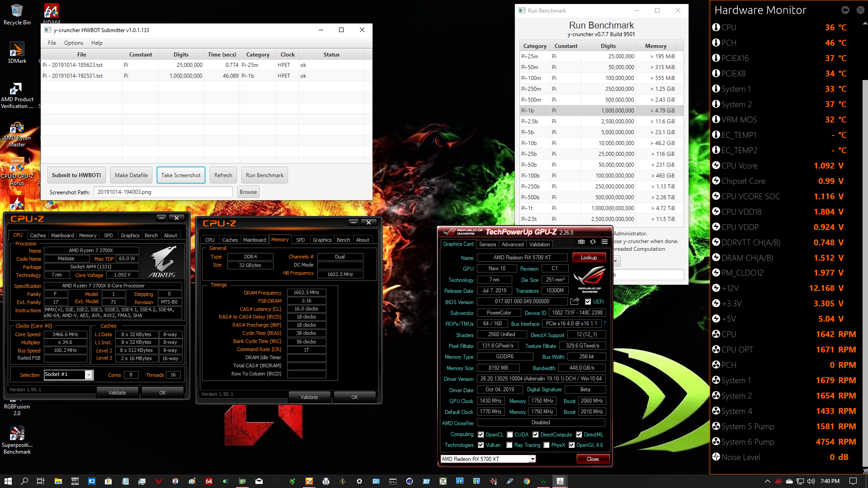
Task: Open the Mail taskbar icon
Action: (259, 481)
